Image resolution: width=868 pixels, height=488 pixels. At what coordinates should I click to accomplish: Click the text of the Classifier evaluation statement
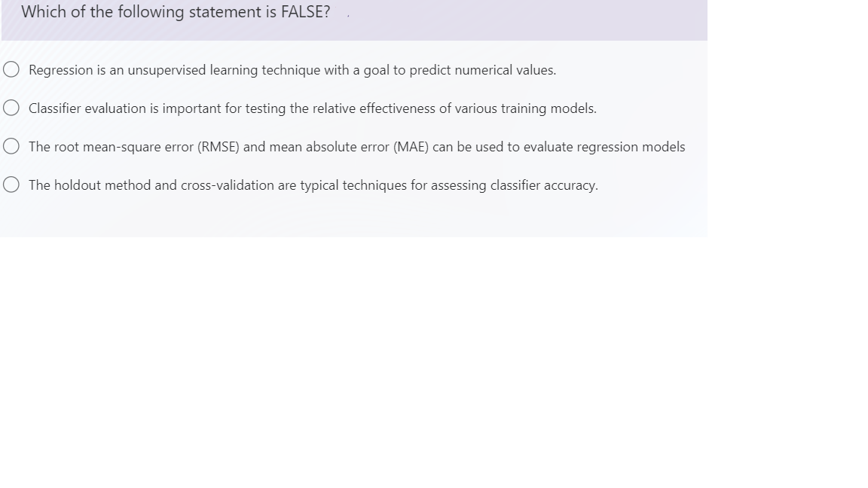click(x=312, y=108)
